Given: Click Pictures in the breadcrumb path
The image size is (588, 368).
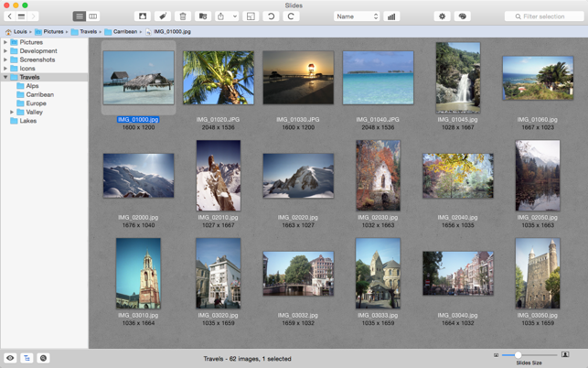Looking at the screenshot, I should (54, 32).
